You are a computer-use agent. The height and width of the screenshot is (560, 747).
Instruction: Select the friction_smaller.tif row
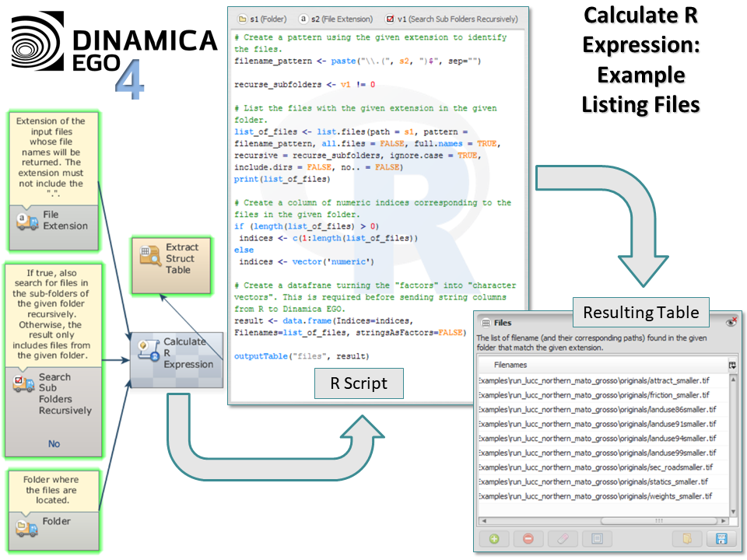(x=602, y=395)
